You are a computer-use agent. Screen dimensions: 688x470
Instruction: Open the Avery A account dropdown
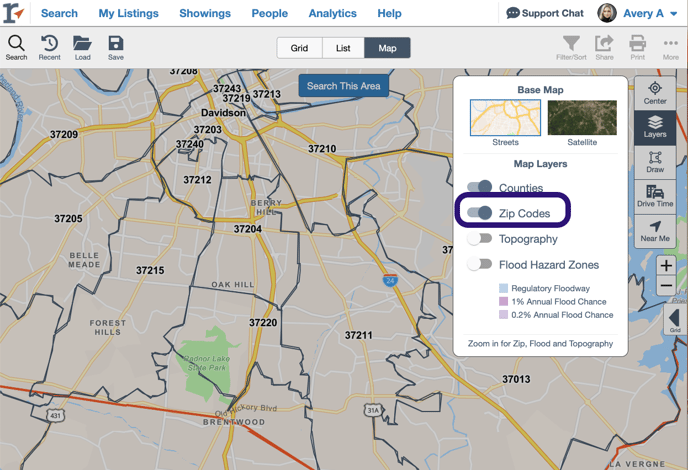[x=638, y=13]
